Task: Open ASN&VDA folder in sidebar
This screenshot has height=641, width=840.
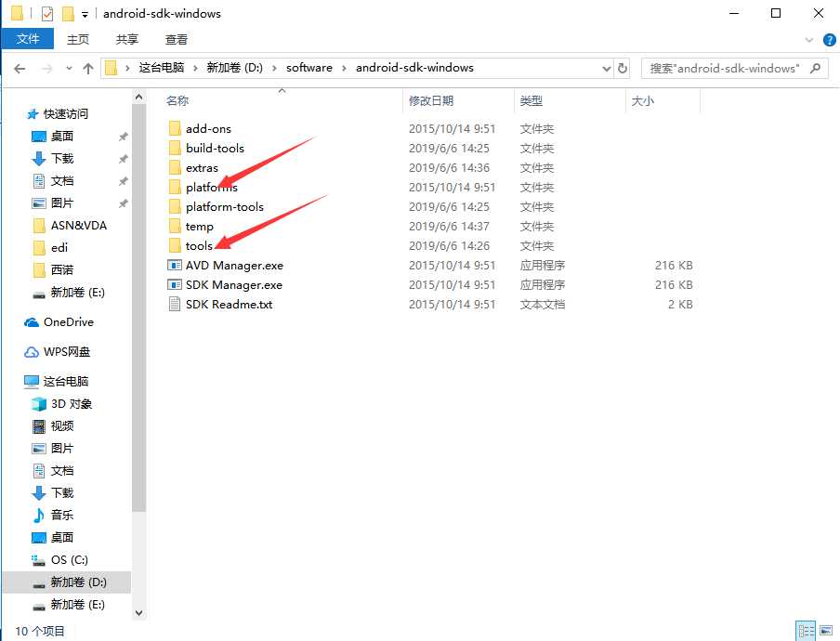Action: point(79,226)
